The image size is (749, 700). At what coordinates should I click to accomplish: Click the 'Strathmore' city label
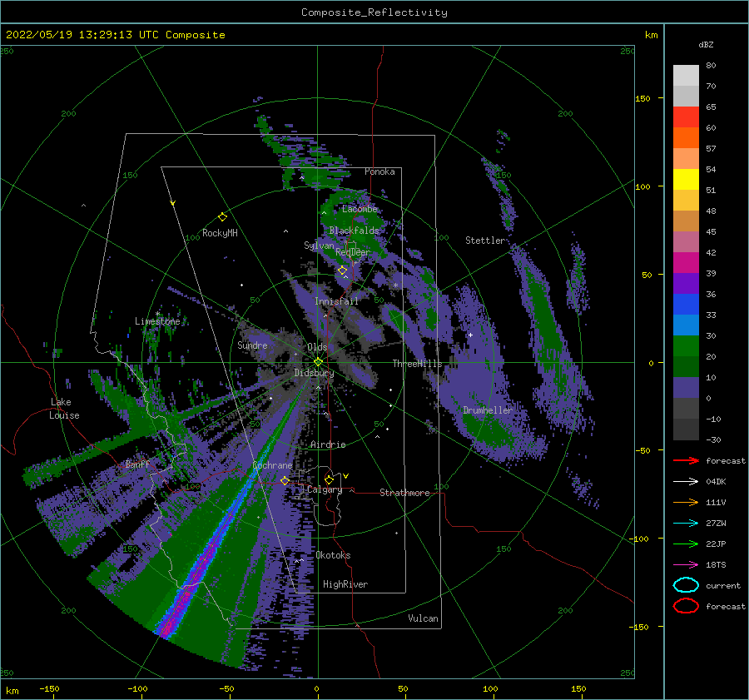click(404, 493)
